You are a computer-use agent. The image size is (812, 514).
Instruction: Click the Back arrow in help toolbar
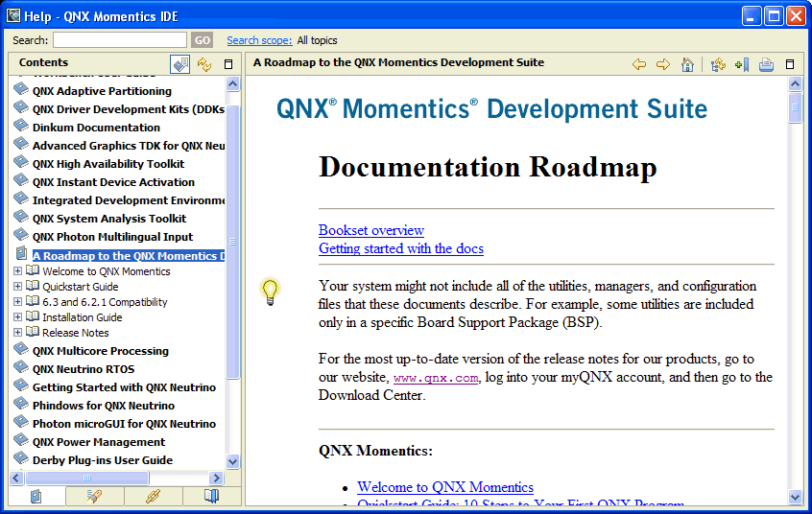pyautogui.click(x=639, y=64)
